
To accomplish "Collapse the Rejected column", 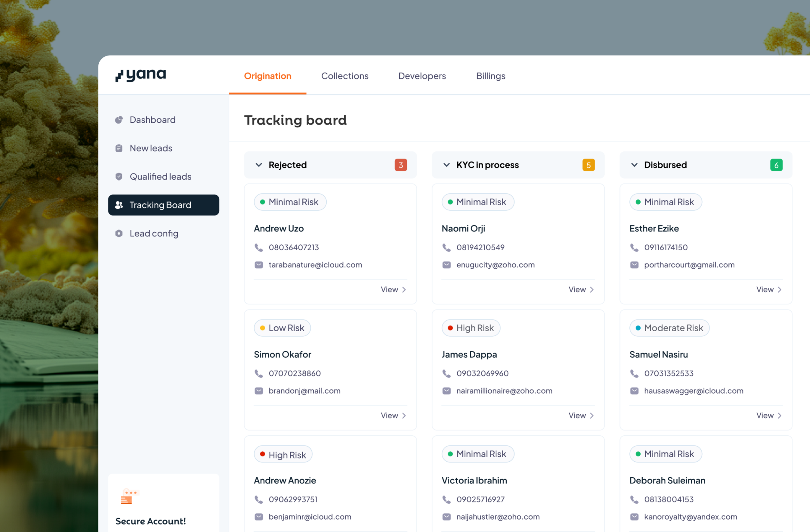I will pyautogui.click(x=259, y=165).
